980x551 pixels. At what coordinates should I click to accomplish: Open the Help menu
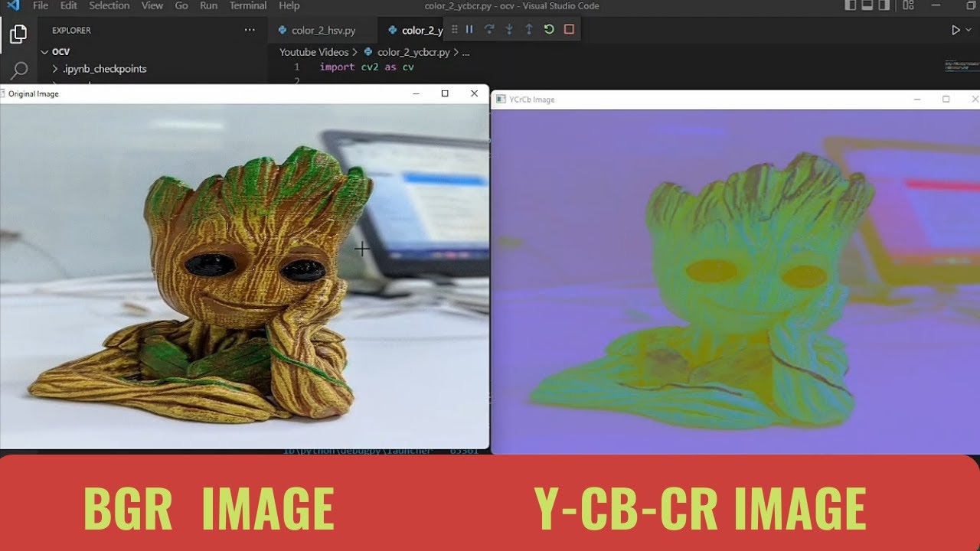pos(289,5)
